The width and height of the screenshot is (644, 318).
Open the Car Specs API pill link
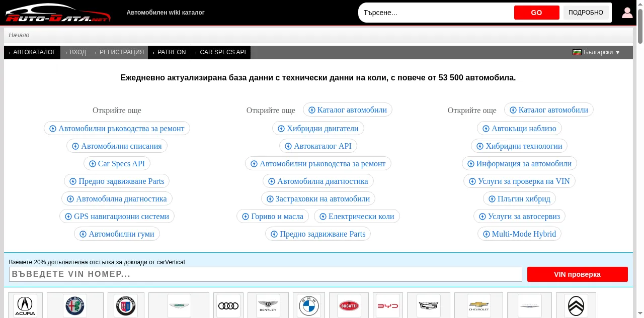pyautogui.click(x=117, y=163)
